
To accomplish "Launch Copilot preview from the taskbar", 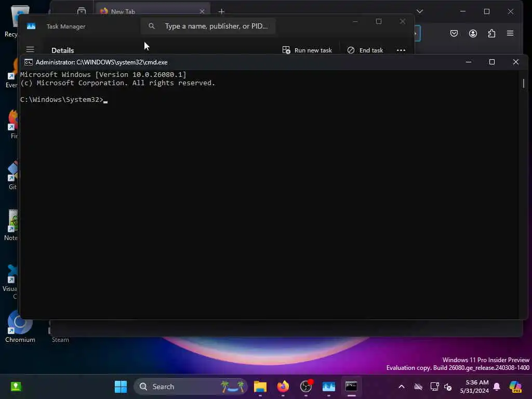I will [x=515, y=387].
